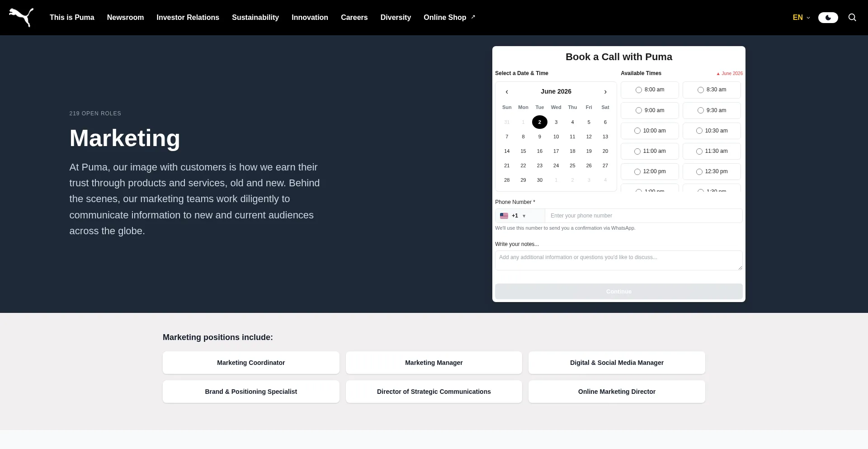Select June 9 in the calendar

[x=540, y=137]
